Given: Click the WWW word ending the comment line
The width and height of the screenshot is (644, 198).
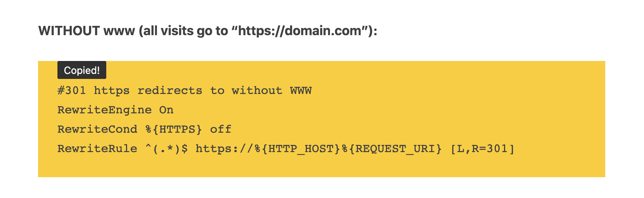Looking at the screenshot, I should click(301, 90).
